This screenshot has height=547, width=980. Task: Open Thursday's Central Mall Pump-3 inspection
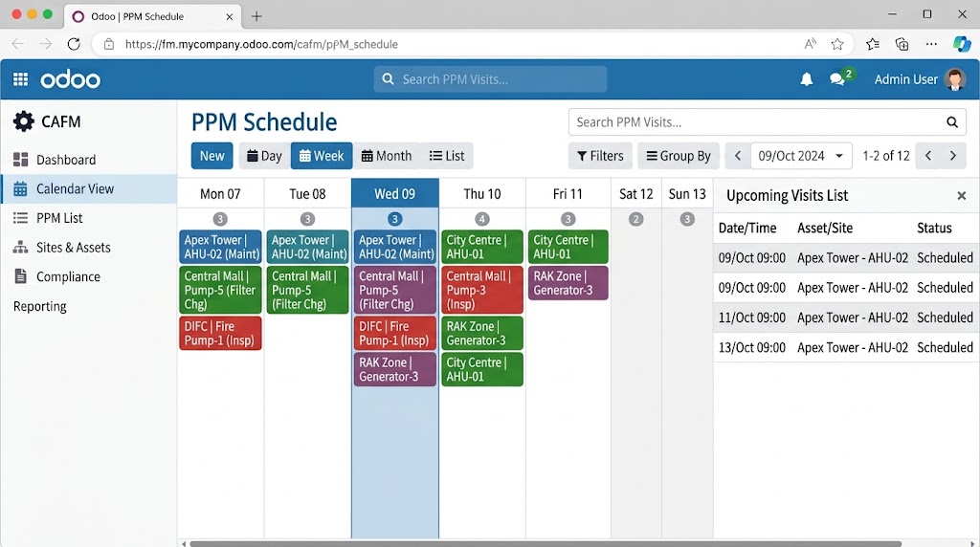click(x=482, y=290)
